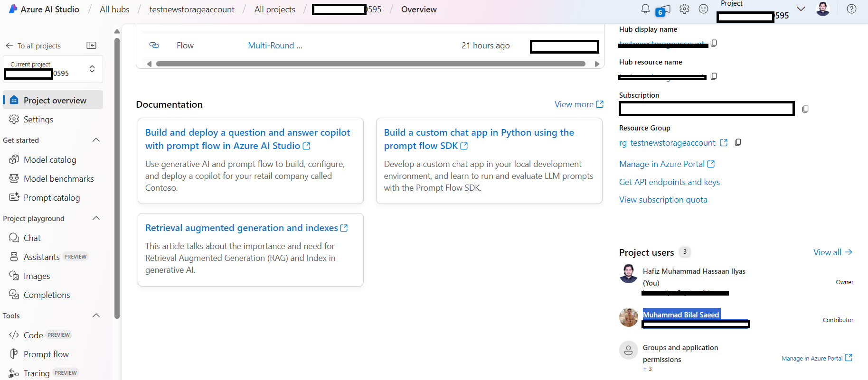Click Muhammad Bilal Saeed's avatar
Image resolution: width=868 pixels, height=380 pixels.
pyautogui.click(x=629, y=317)
